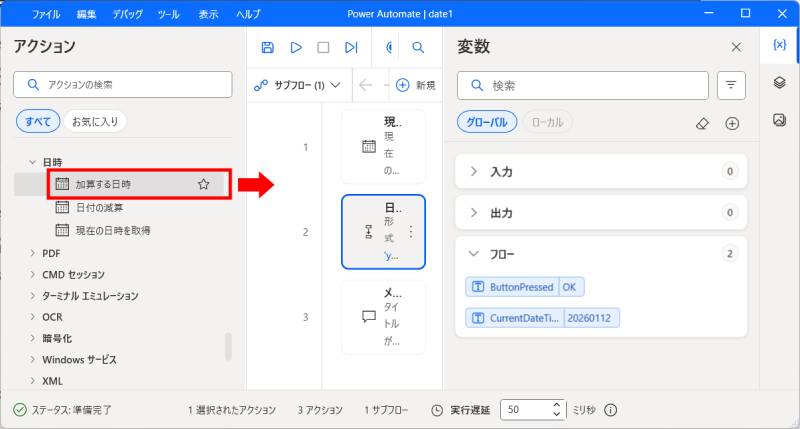Open the 表示 menu
This screenshot has width=800, height=429.
208,14
